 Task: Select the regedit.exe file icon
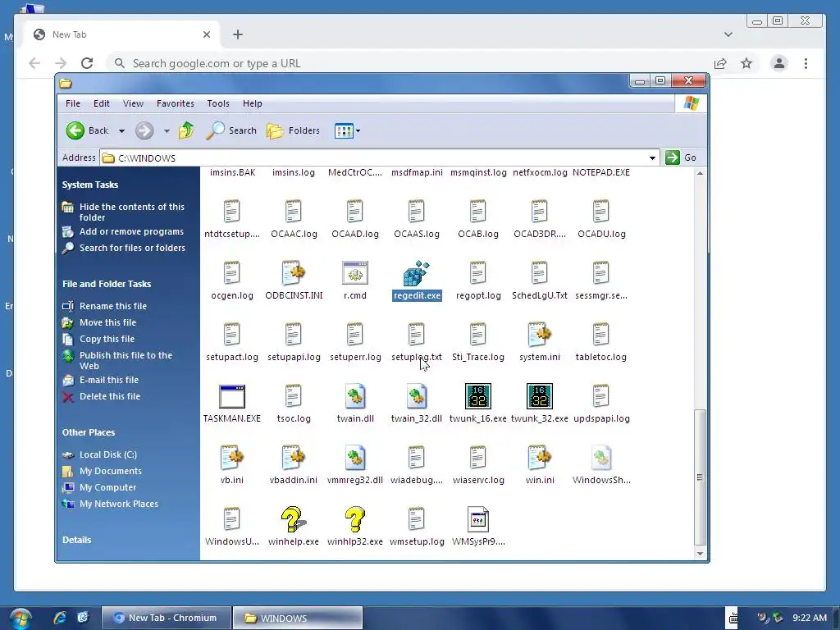click(x=416, y=273)
